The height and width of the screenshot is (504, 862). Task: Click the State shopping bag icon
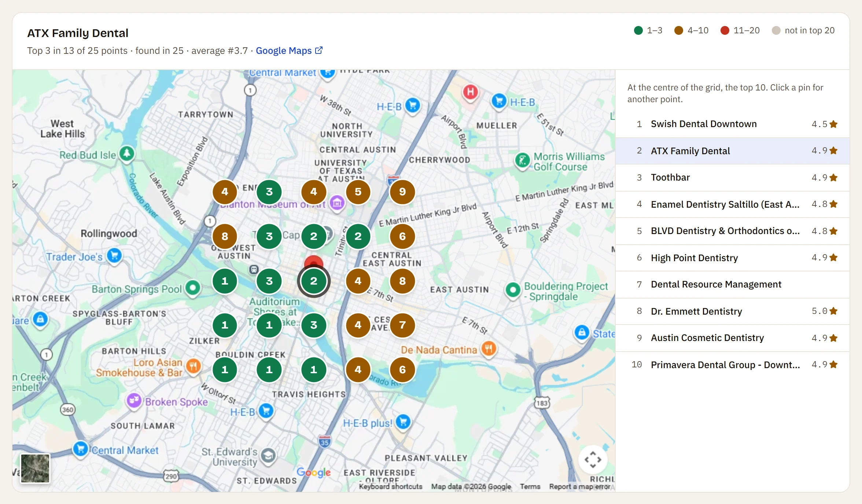point(582,333)
